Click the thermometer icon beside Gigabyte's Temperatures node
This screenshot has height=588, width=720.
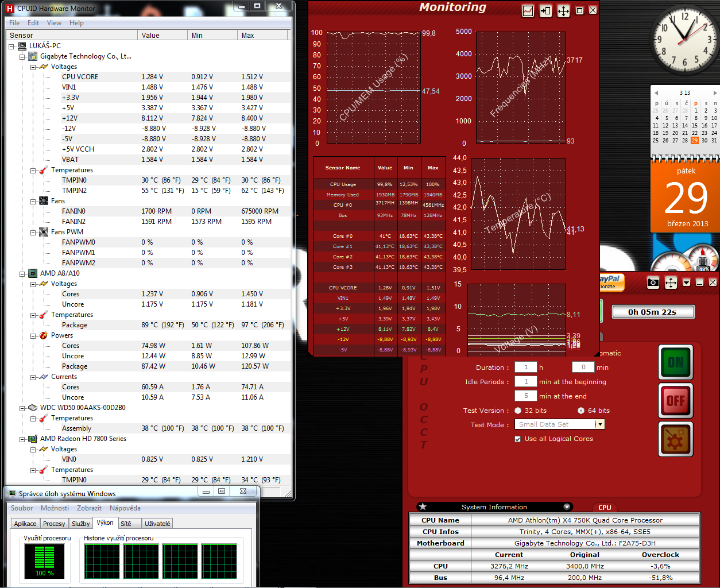(44, 170)
